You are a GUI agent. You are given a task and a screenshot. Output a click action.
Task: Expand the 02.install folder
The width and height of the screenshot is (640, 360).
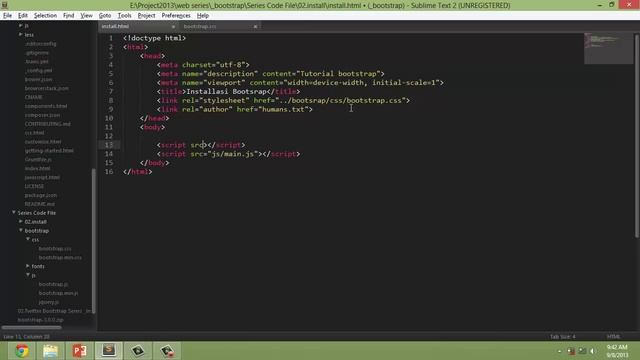[21, 222]
